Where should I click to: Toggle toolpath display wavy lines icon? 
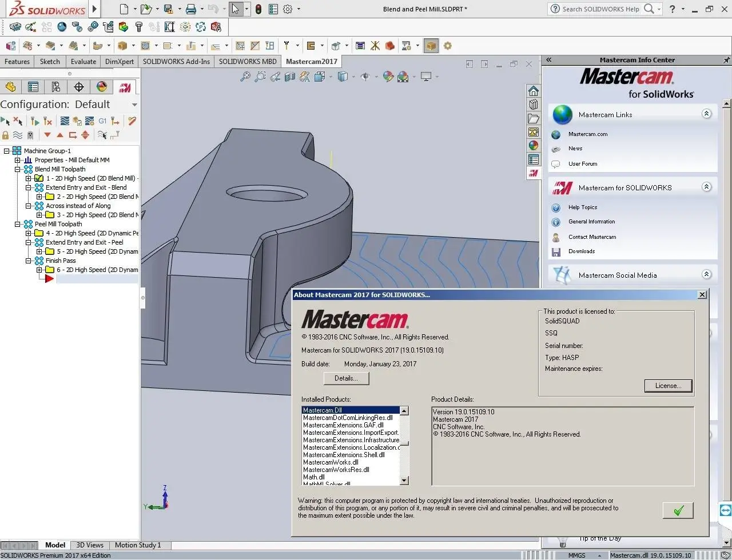click(x=18, y=135)
